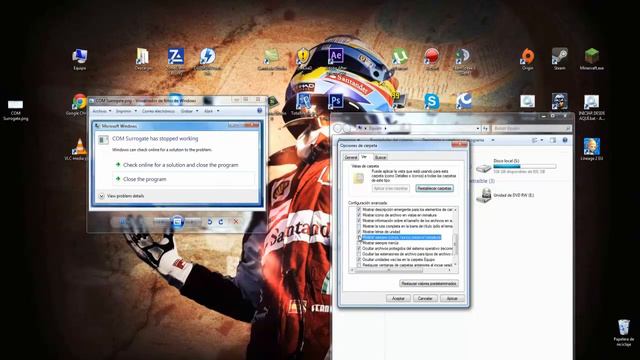Open the Adobe Photoshop desktop icon
The height and width of the screenshot is (360, 640).
click(x=336, y=100)
